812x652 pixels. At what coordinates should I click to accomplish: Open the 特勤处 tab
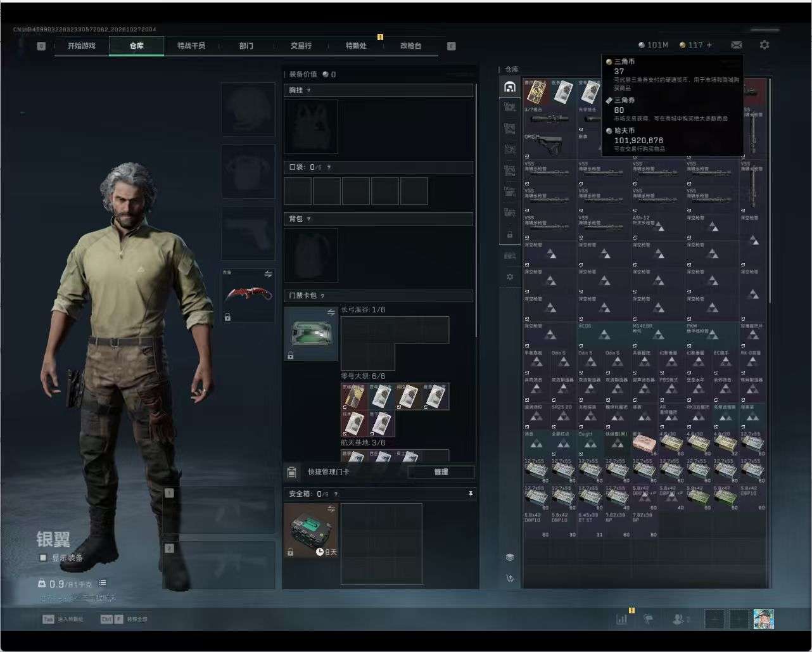pos(356,46)
